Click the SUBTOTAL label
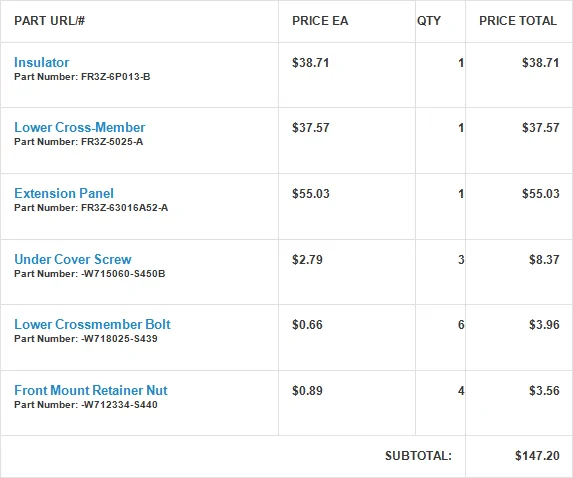 tap(418, 456)
